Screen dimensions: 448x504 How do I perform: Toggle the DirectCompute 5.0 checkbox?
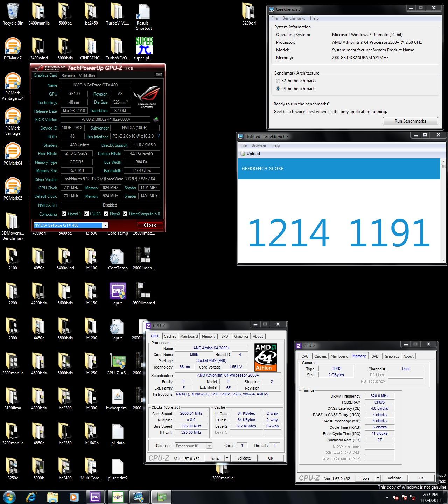[x=125, y=214]
